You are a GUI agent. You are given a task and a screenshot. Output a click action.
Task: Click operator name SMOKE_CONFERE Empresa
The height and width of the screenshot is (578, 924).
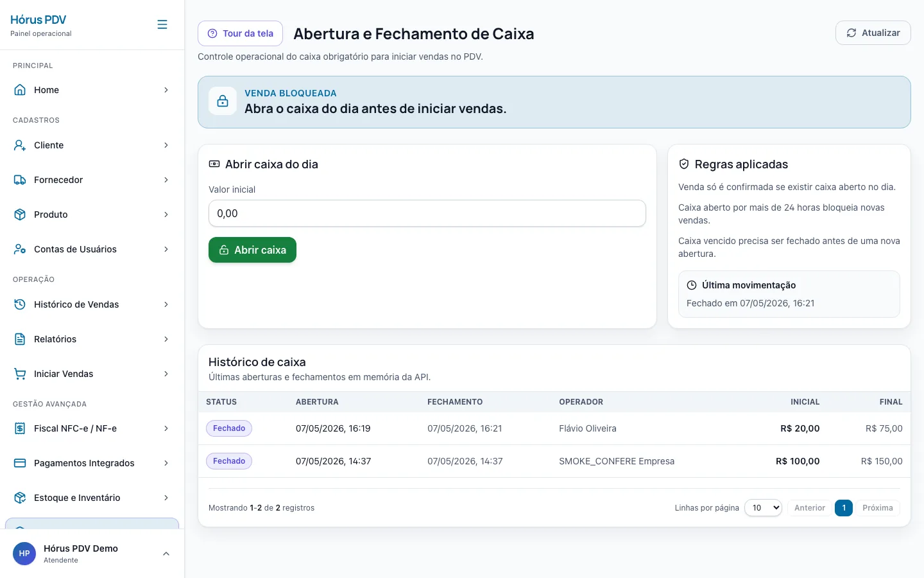tap(617, 461)
